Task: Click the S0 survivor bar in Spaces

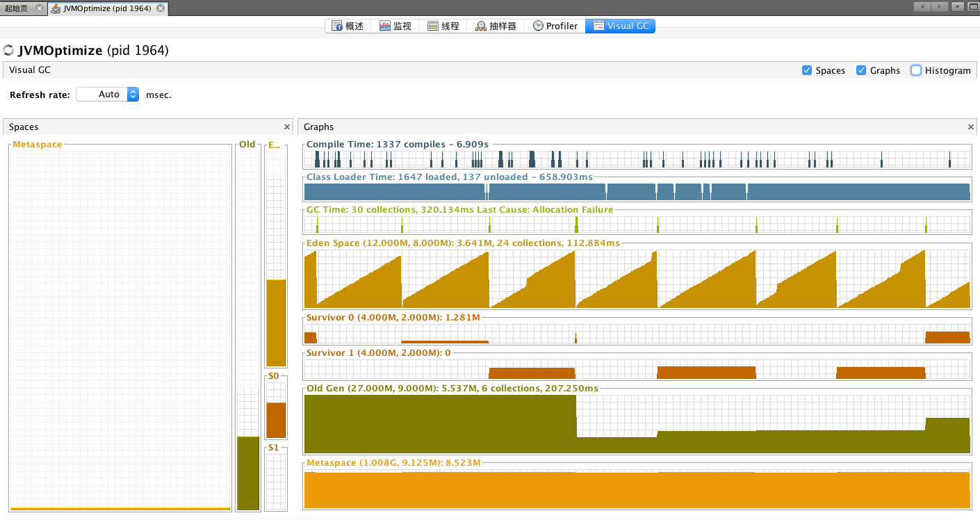Action: click(x=276, y=410)
